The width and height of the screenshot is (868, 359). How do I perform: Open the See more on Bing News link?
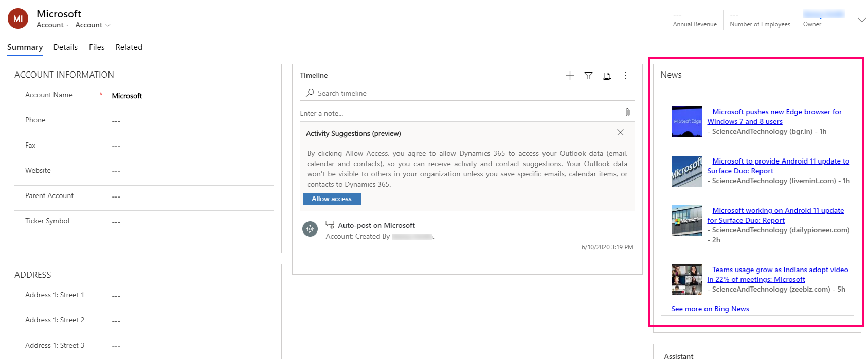(x=710, y=309)
